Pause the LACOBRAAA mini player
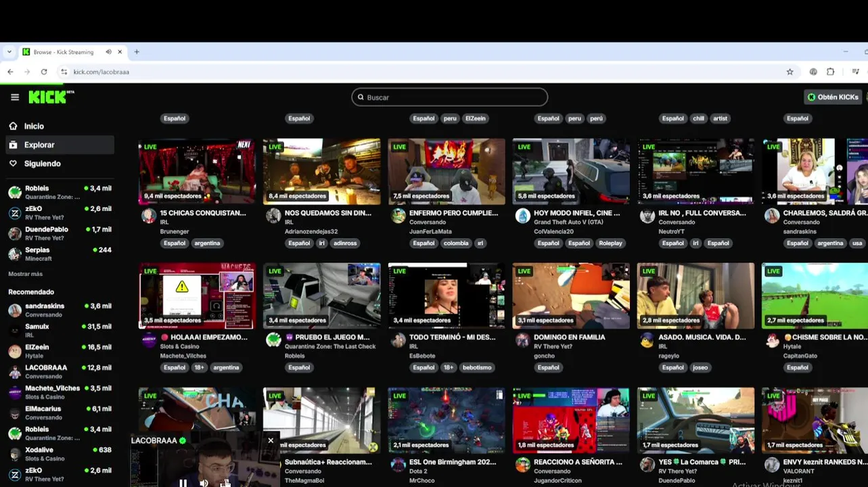 click(183, 483)
